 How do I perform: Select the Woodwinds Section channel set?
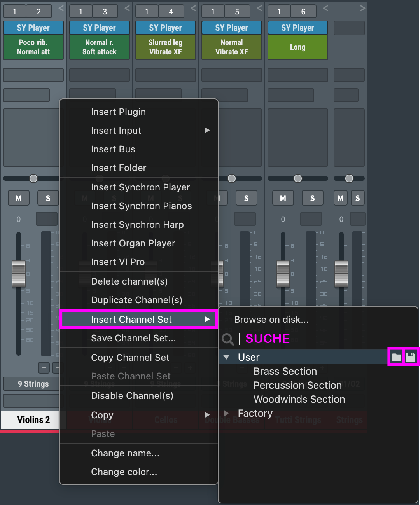299,399
